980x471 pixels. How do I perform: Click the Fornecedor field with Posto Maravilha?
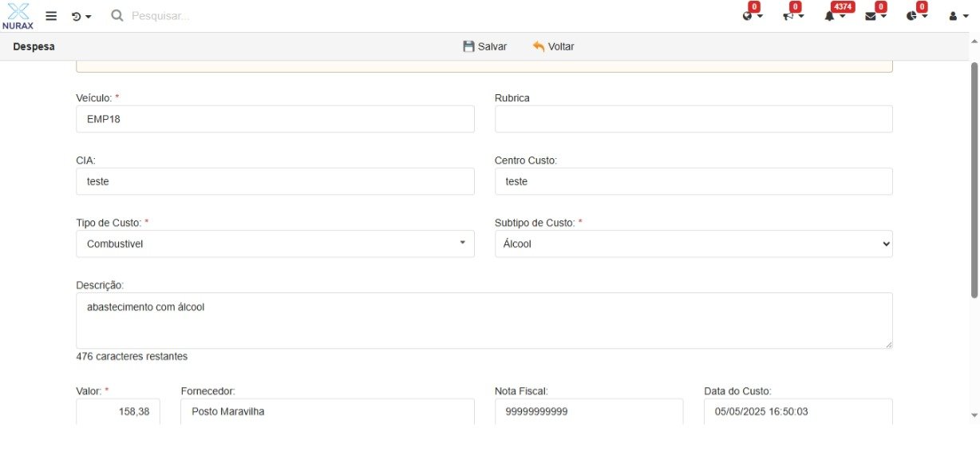point(327,412)
